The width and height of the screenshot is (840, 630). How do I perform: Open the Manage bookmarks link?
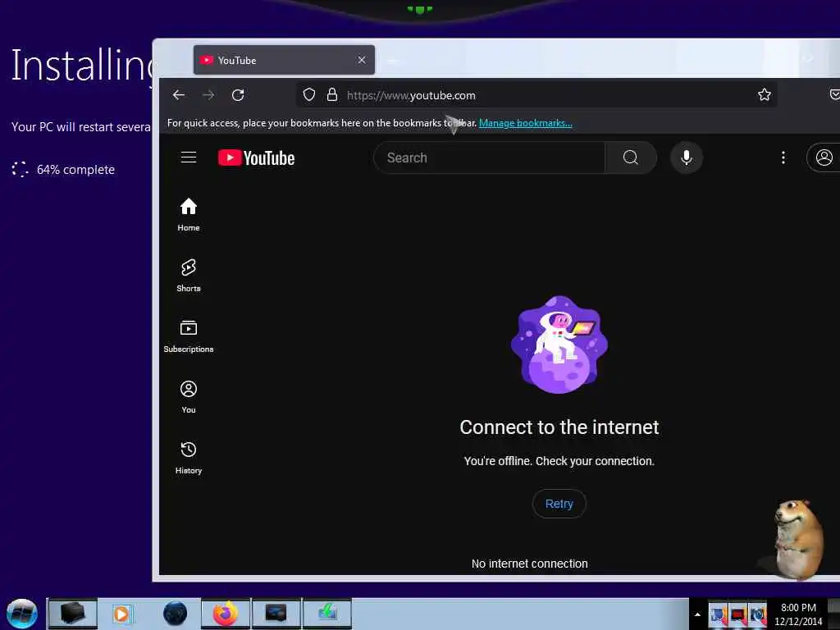click(526, 123)
